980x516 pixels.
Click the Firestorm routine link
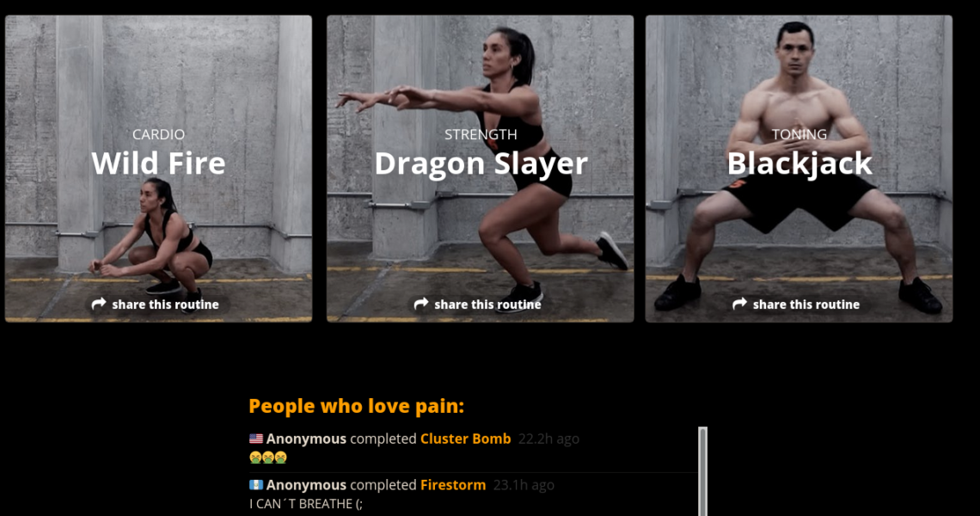click(x=453, y=485)
